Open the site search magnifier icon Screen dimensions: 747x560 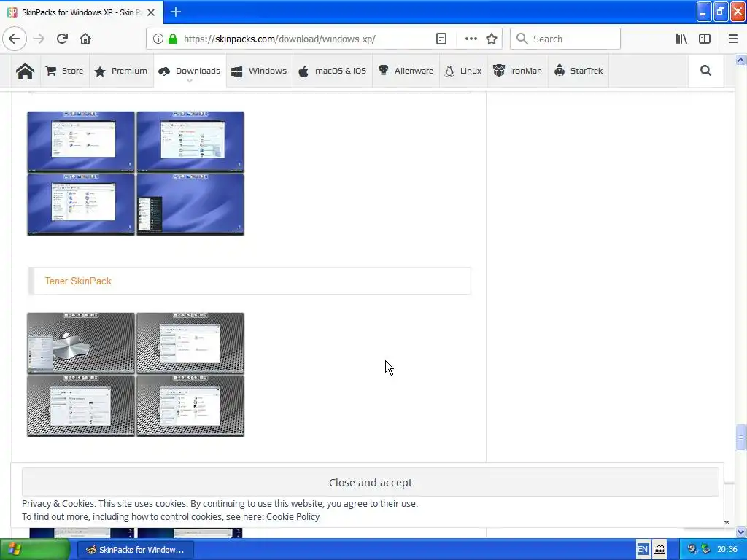pyautogui.click(x=705, y=71)
